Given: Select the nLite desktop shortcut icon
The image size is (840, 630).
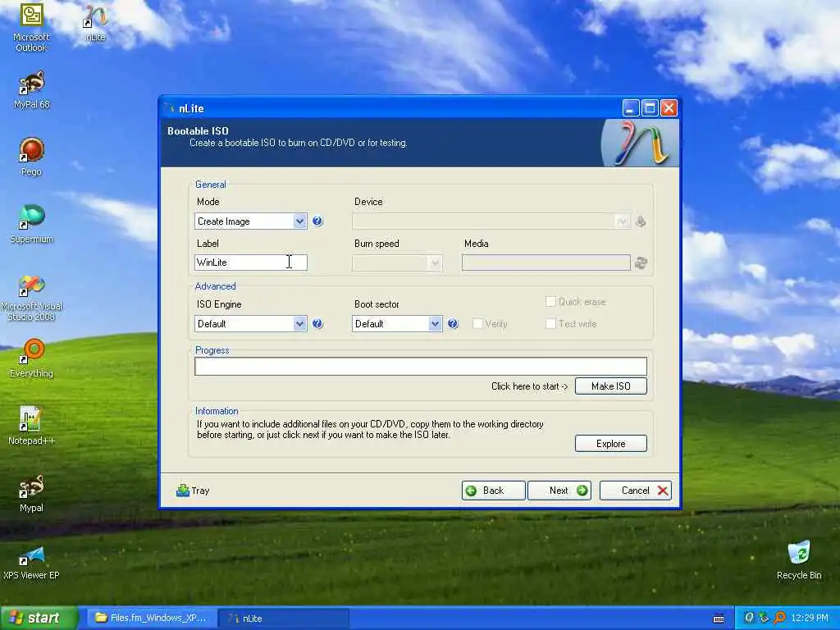Looking at the screenshot, I should pyautogui.click(x=95, y=24).
